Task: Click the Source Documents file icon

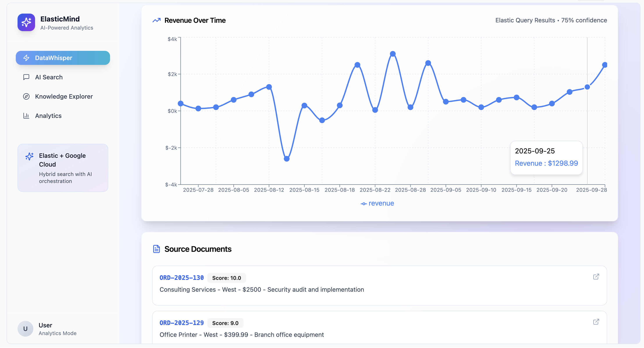Action: click(157, 249)
